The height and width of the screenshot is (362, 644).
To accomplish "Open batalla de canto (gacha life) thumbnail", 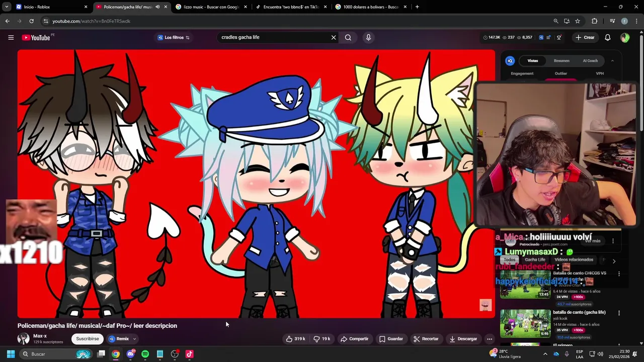I will [x=525, y=323].
